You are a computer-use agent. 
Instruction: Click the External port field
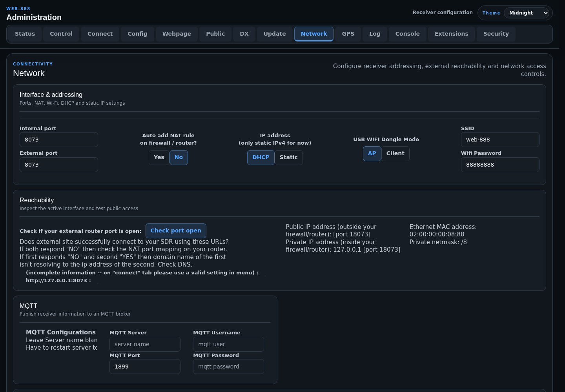coord(59,165)
